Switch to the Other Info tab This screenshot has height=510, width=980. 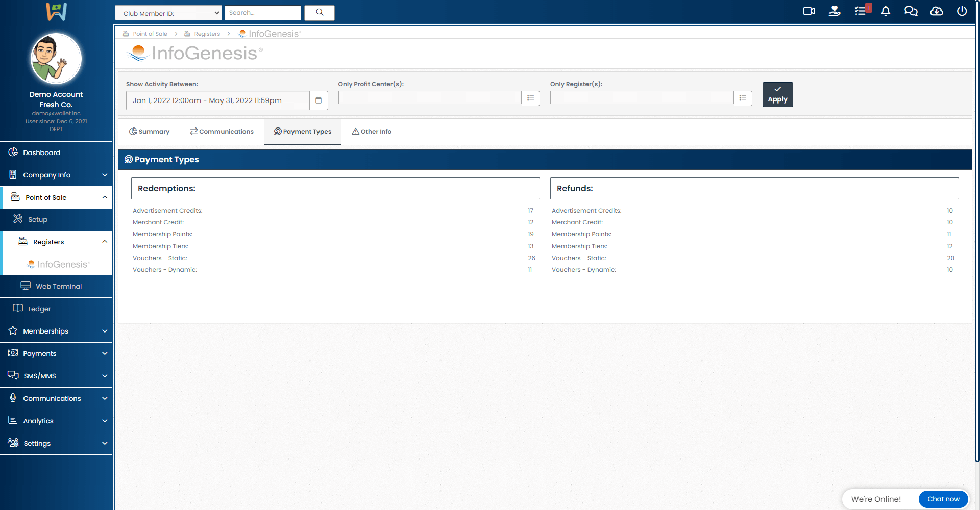372,132
